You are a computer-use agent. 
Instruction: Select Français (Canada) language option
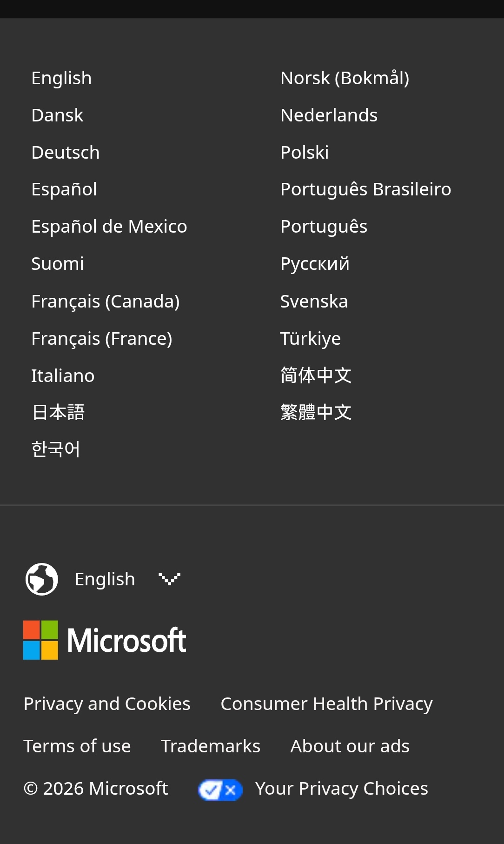click(x=106, y=301)
